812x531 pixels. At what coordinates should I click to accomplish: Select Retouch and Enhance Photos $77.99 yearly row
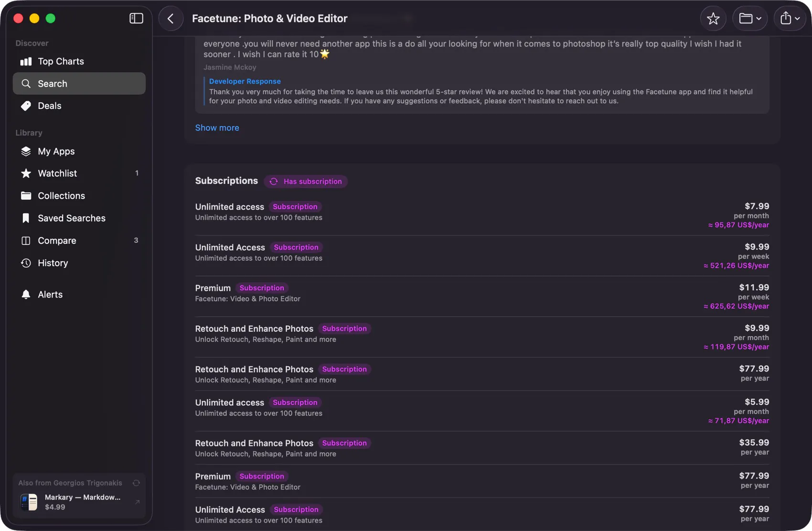[482, 374]
